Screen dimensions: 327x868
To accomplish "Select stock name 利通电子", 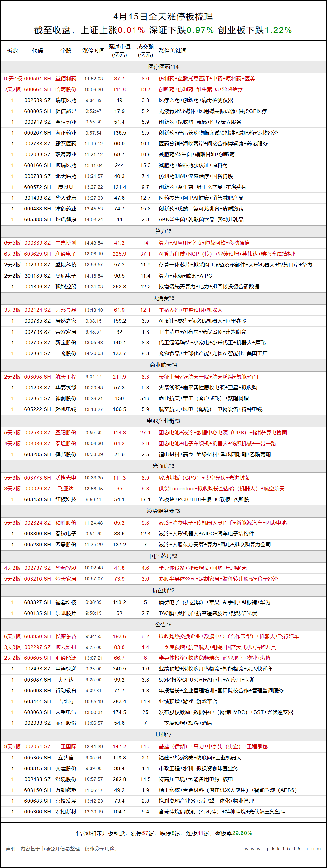I will [66, 254].
